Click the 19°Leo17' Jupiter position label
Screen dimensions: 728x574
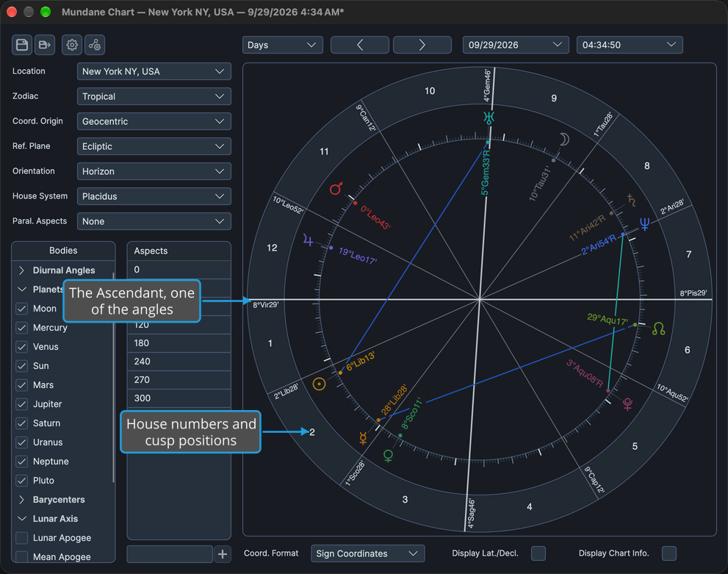tap(358, 256)
